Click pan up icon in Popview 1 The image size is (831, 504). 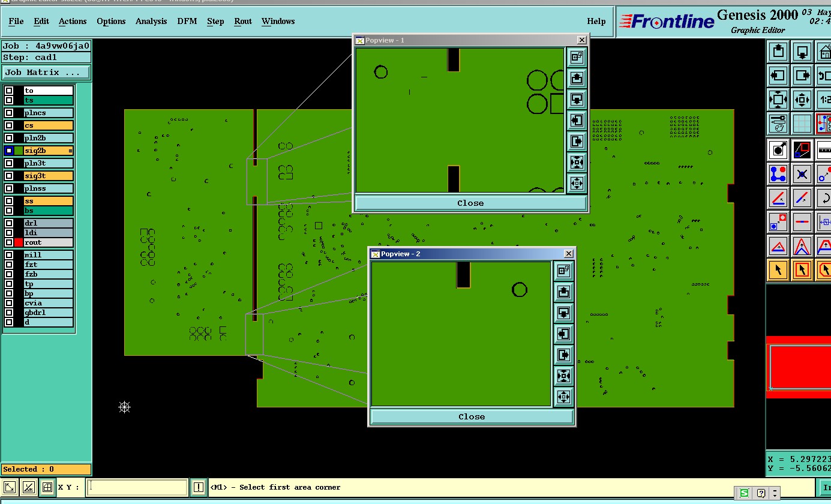tap(577, 78)
